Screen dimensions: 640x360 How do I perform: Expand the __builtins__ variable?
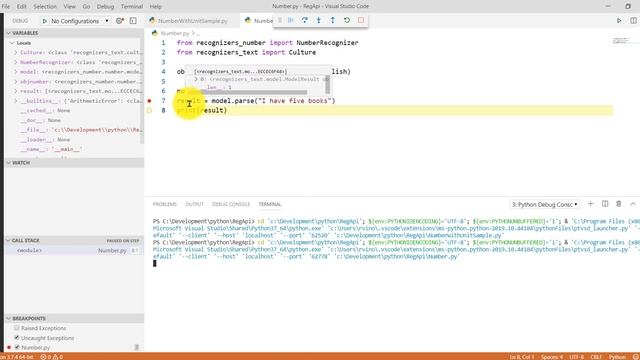(16, 101)
